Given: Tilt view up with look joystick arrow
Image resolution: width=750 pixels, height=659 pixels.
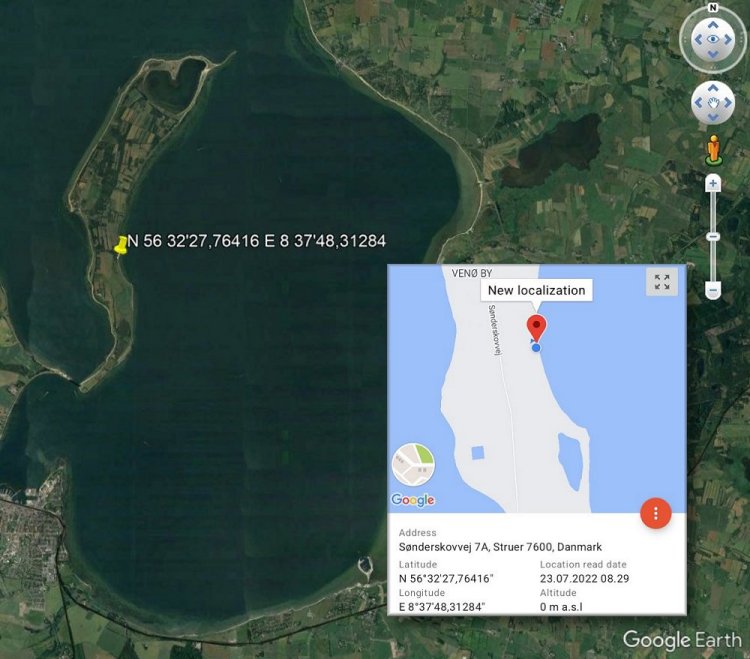Looking at the screenshot, I should point(713,25).
